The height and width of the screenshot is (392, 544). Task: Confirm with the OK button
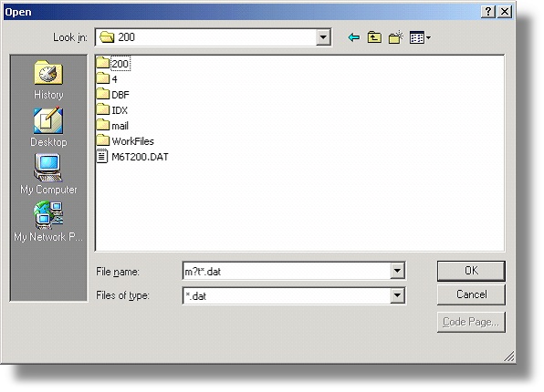coord(471,271)
